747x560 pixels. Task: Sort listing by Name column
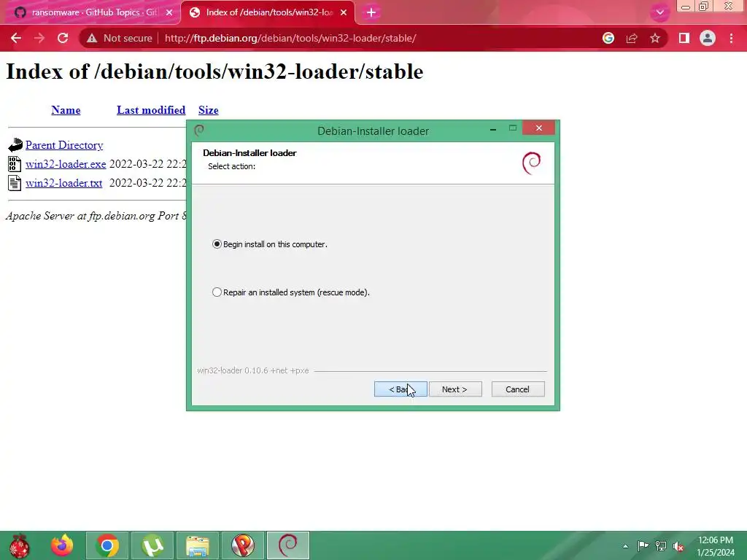point(66,110)
